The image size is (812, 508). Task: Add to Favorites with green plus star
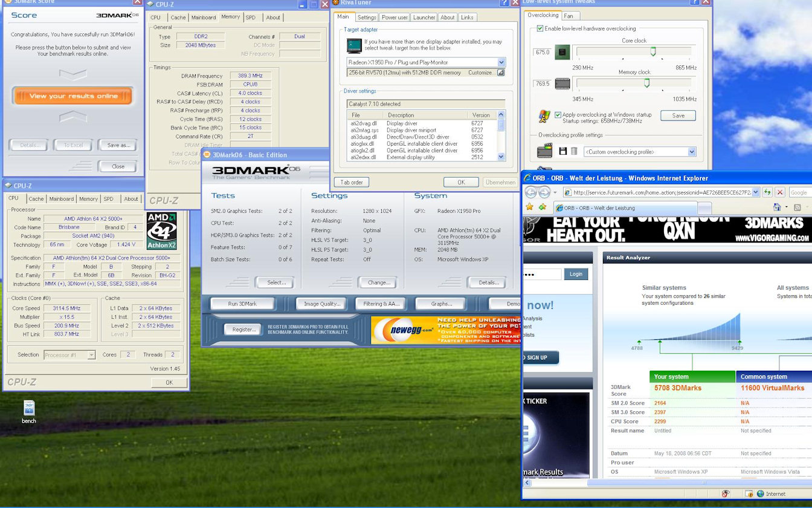coord(543,207)
